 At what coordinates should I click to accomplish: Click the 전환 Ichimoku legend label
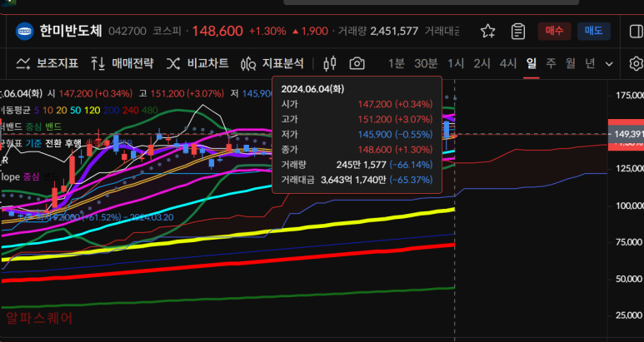click(53, 142)
